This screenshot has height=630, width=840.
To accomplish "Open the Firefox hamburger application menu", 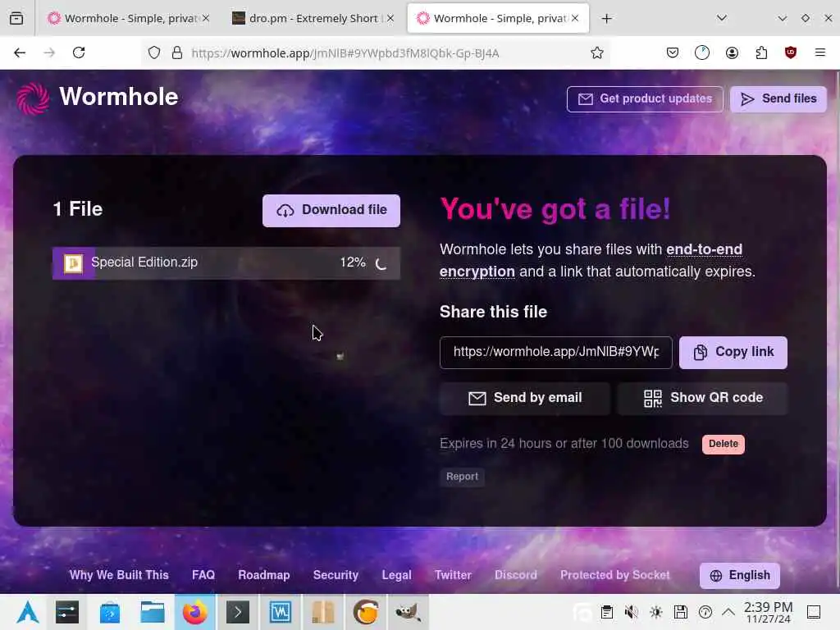I will [x=819, y=52].
